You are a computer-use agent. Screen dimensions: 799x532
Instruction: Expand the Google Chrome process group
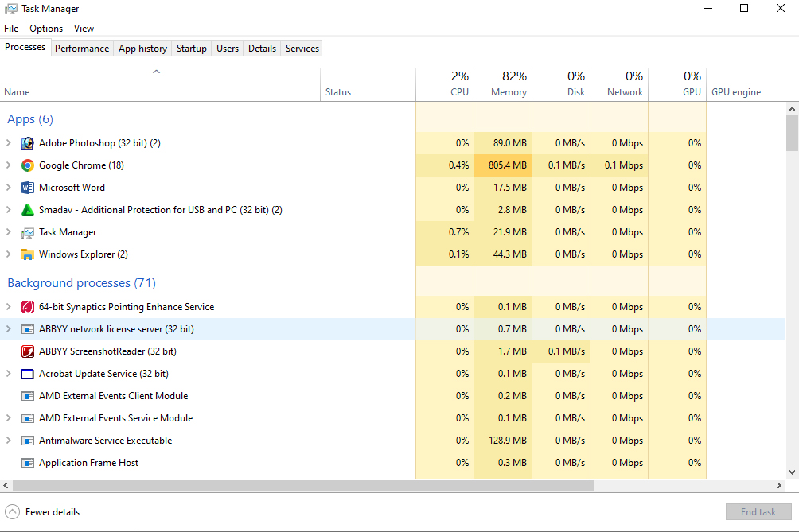pos(8,165)
